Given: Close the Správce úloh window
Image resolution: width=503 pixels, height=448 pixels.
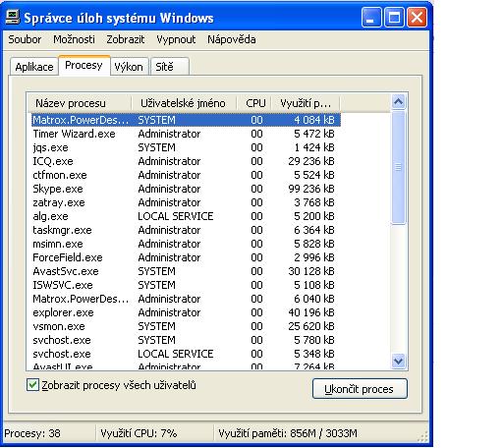Looking at the screenshot, I should click(x=417, y=18).
